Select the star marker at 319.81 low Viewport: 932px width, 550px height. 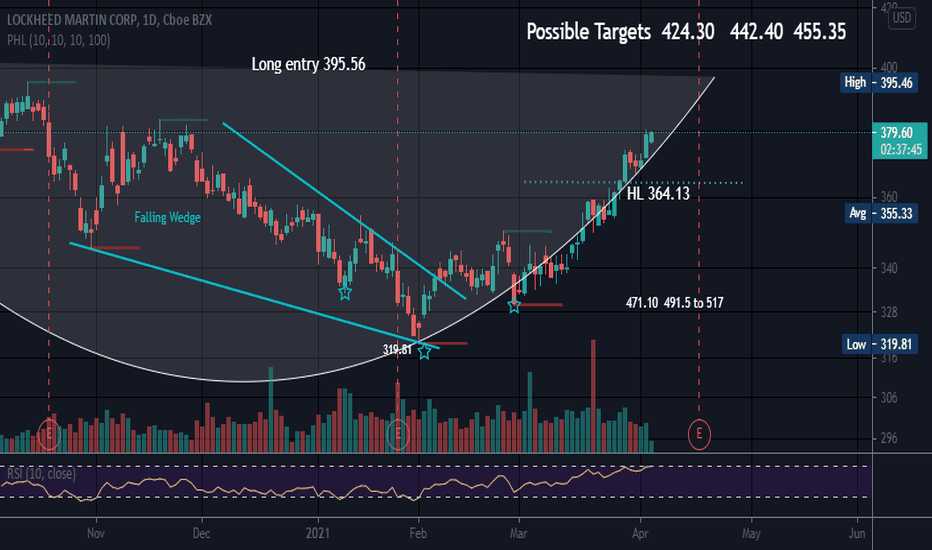point(424,351)
